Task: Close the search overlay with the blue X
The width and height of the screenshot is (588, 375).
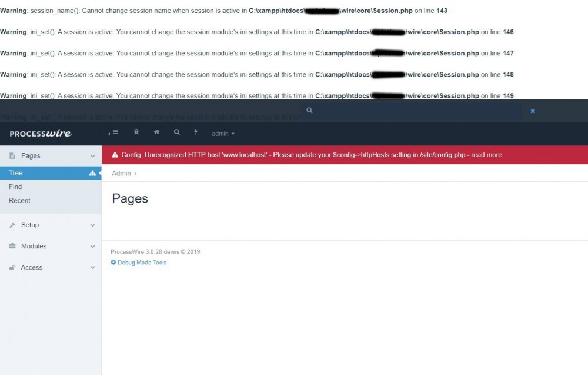Action: tap(532, 111)
